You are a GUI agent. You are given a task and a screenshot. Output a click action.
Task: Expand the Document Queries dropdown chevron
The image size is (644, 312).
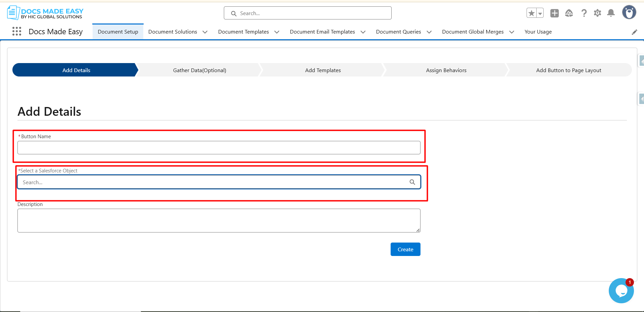pos(429,32)
